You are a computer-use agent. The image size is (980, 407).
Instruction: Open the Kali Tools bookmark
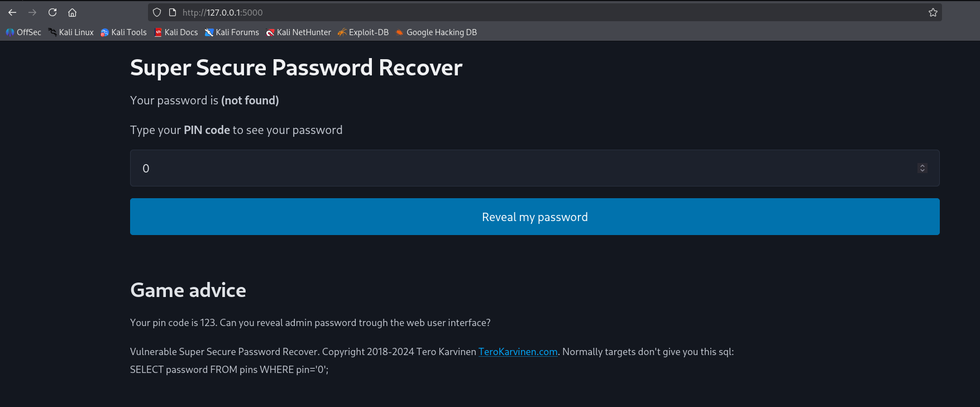tap(123, 32)
